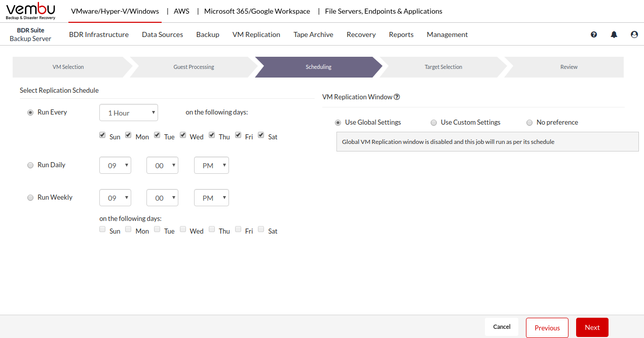Click the Next button
Viewport: 644px width, 338px height.
click(x=592, y=327)
